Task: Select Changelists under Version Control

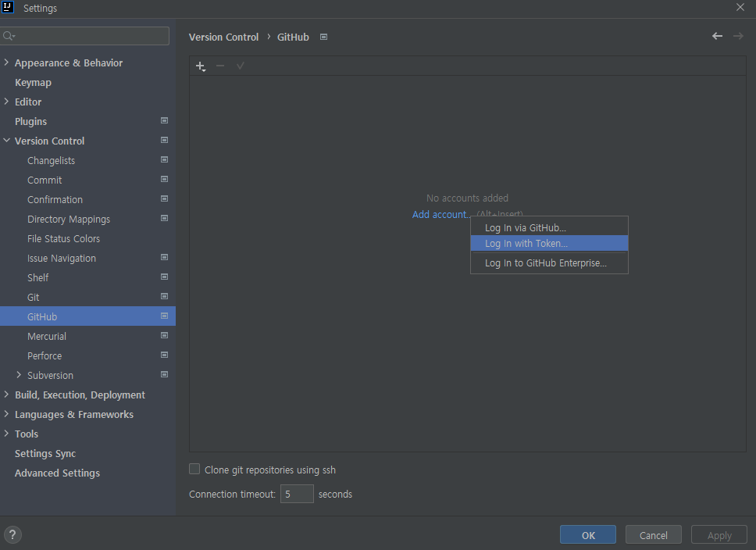Action: coord(51,161)
